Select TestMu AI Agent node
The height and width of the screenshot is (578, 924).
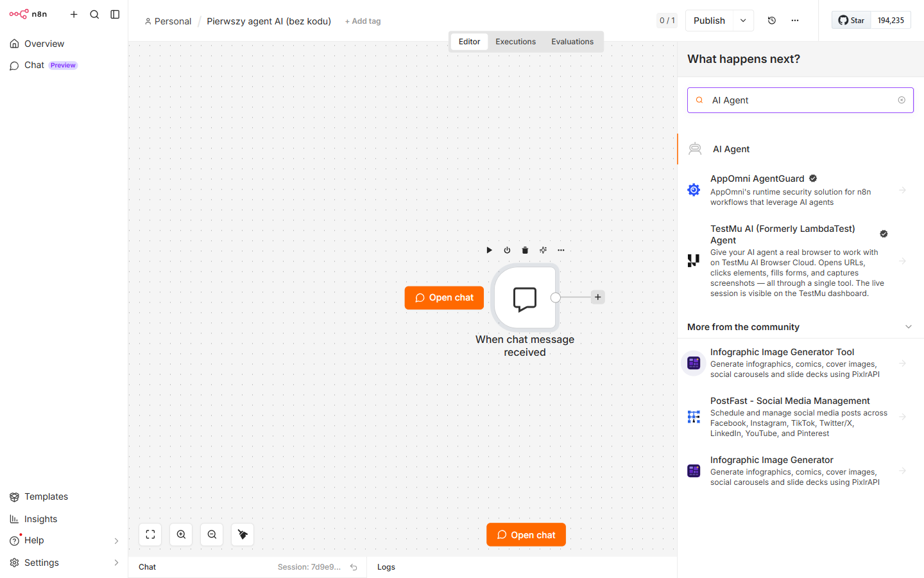(801, 261)
